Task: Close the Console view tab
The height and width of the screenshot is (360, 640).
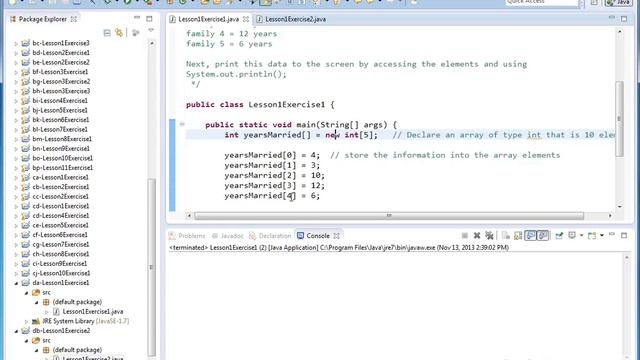Action: tap(337, 236)
